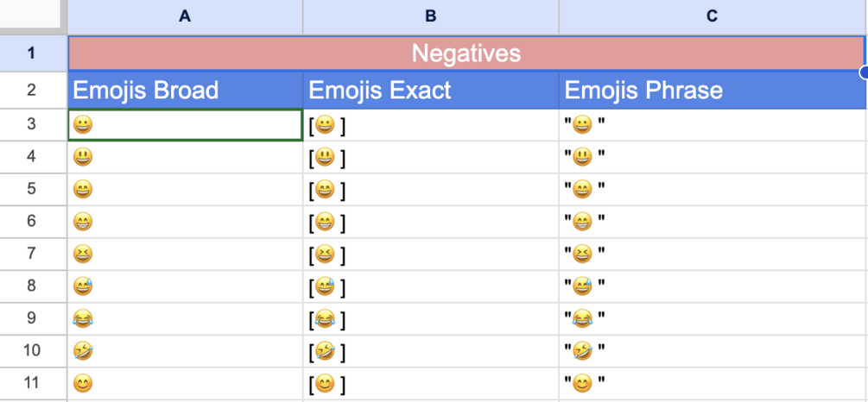Image resolution: width=868 pixels, height=402 pixels.
Task: Click cell A8 sweat-smile emoji
Action: pos(185,286)
